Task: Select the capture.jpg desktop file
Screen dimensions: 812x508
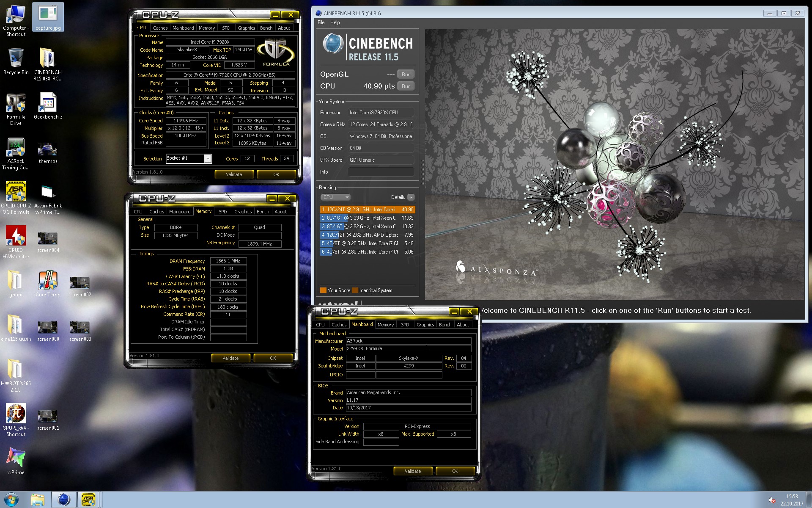Action: 48,17
